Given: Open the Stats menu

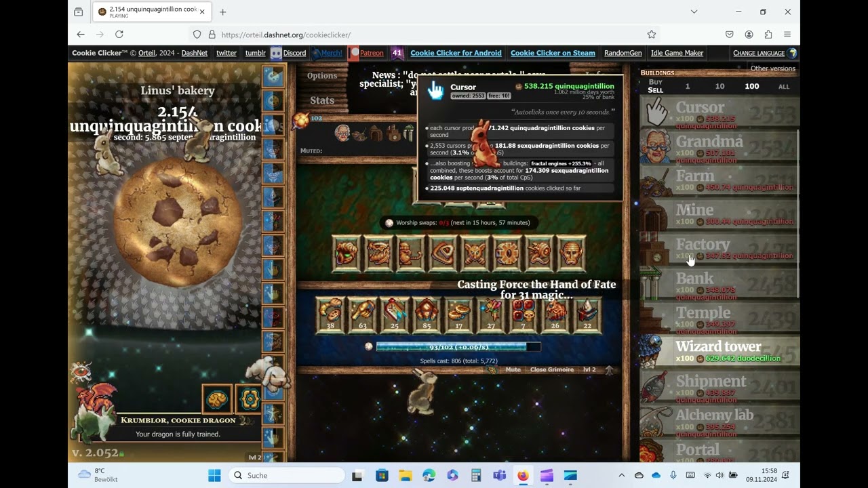Looking at the screenshot, I should point(322,100).
